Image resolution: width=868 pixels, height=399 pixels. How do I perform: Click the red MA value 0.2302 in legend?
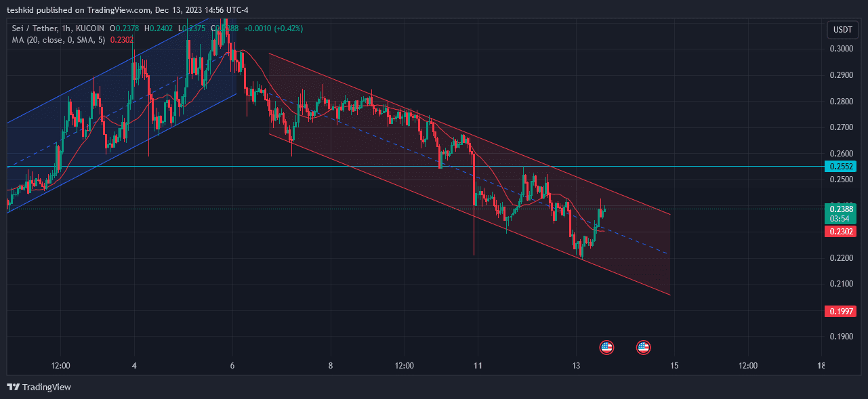click(x=122, y=40)
